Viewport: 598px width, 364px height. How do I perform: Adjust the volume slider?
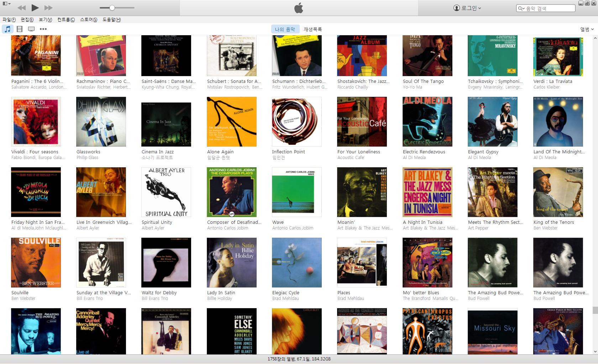pos(112,8)
